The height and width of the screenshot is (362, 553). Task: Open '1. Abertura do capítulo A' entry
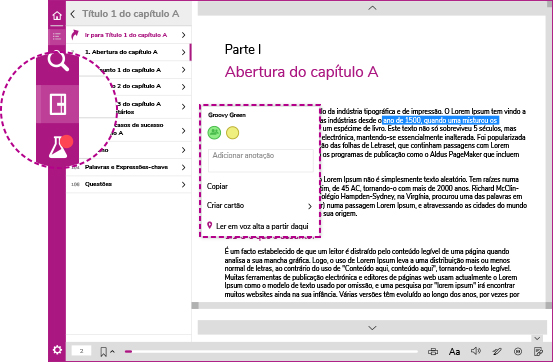(x=121, y=52)
